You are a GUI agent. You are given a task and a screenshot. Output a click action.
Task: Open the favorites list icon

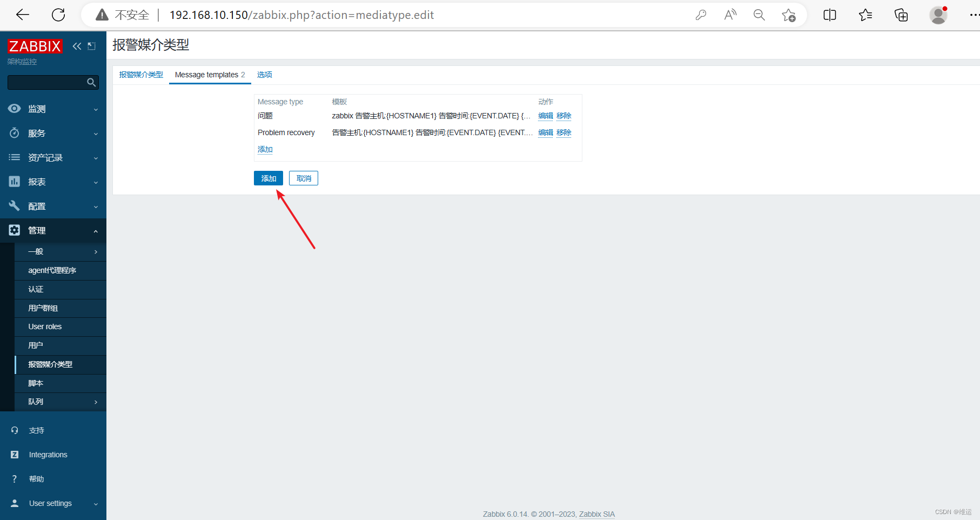pos(865,15)
